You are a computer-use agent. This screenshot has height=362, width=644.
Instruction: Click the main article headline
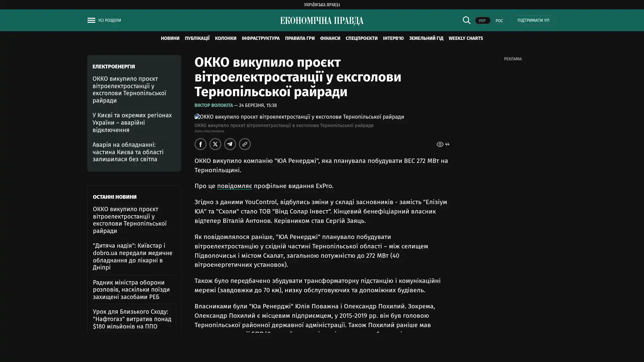pyautogui.click(x=298, y=77)
